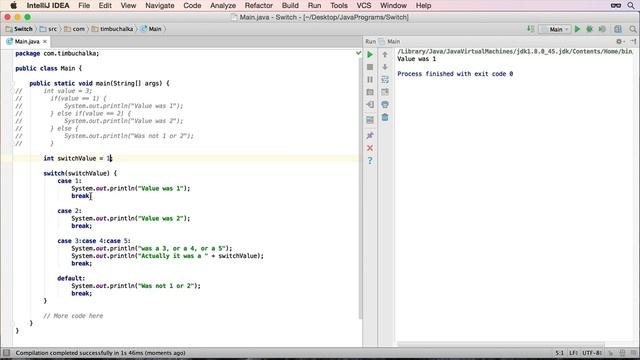
Task: Run Main using the top toolbar green arrow
Action: 577,29
